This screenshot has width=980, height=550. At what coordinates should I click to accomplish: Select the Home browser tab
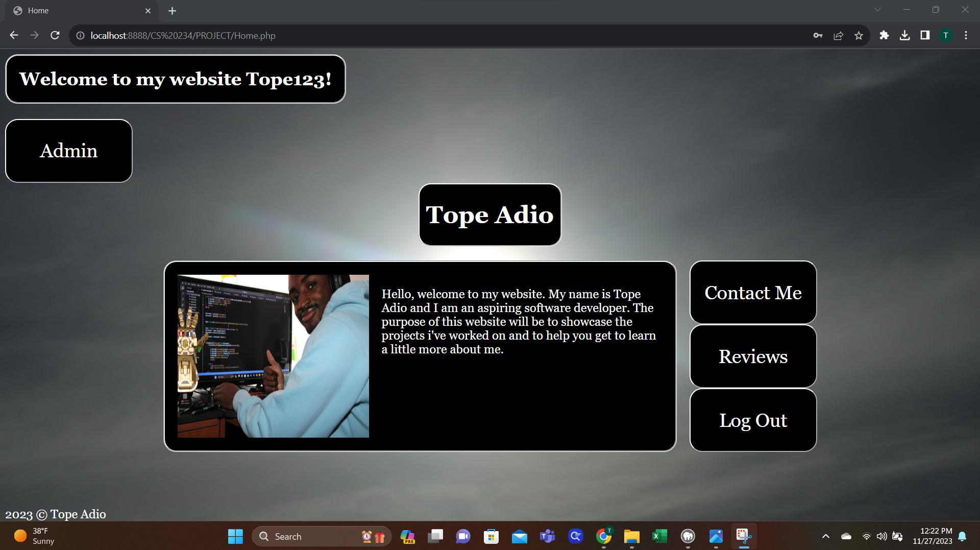82,11
